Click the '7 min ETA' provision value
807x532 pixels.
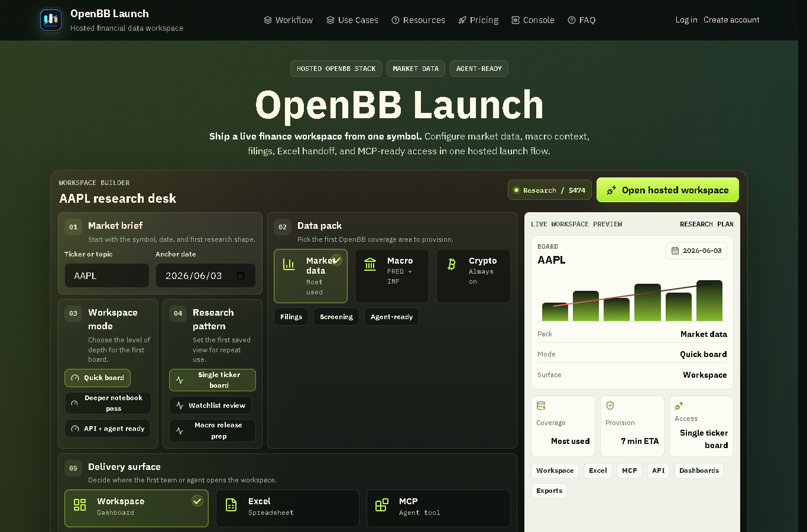640,441
